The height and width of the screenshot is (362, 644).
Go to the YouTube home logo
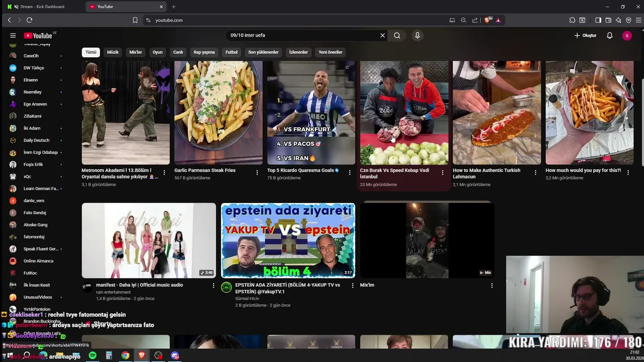[38, 35]
